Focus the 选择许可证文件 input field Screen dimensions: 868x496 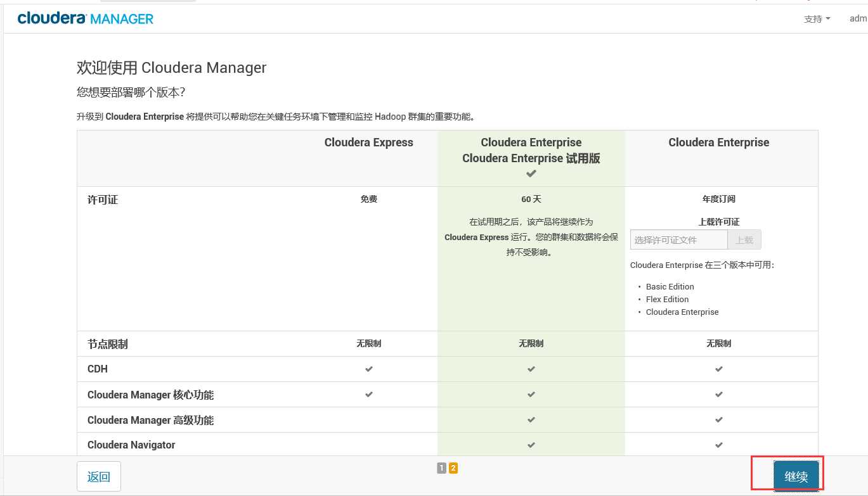coord(679,239)
